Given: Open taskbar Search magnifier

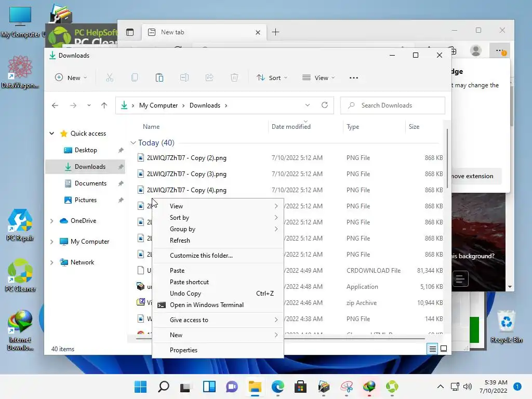Looking at the screenshot, I should point(164,387).
